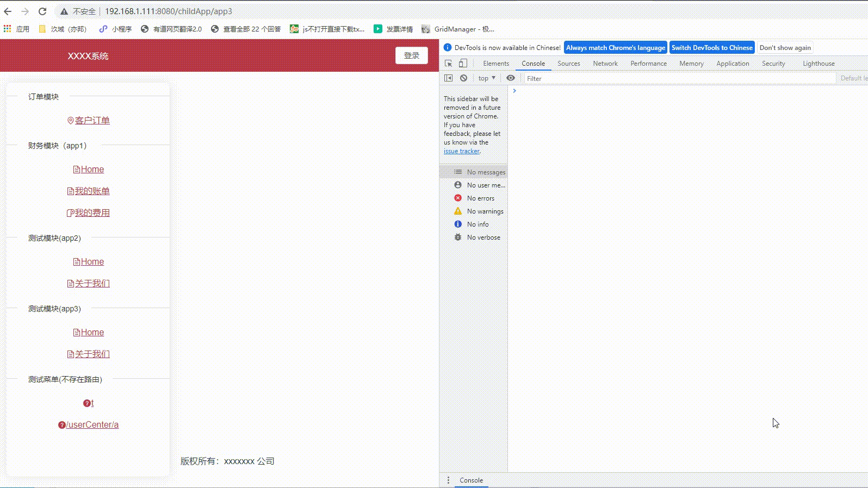Open Home under 测试模块(app3)

coord(89,332)
